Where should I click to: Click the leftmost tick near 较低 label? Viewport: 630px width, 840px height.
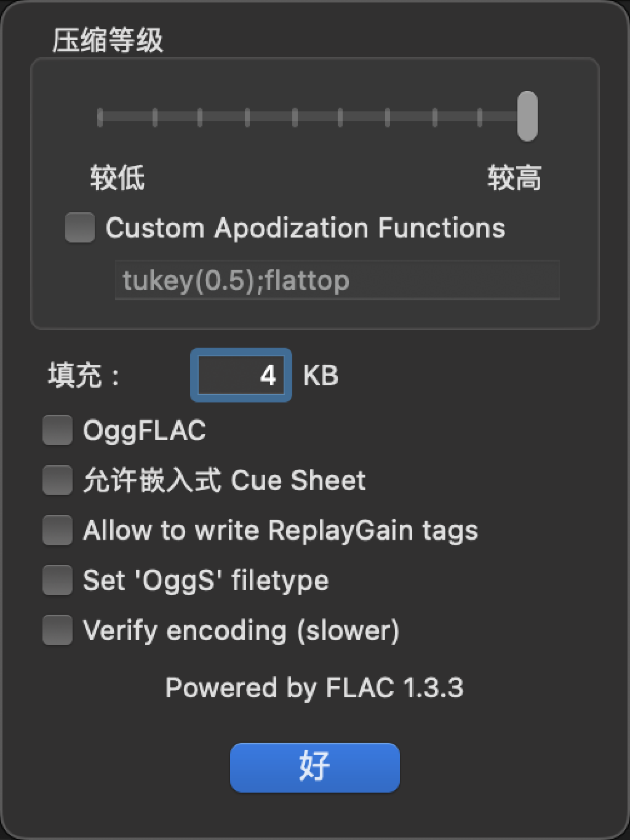point(99,118)
